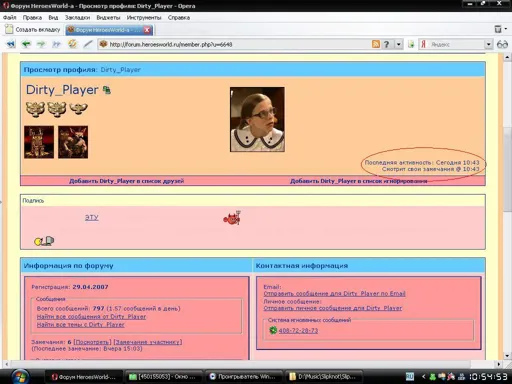Click the registration date 29.04.2007
Screen dimensions: 512x384
(90, 287)
